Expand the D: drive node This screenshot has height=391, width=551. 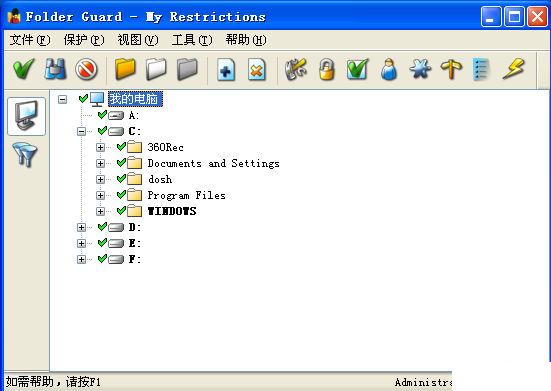(82, 228)
